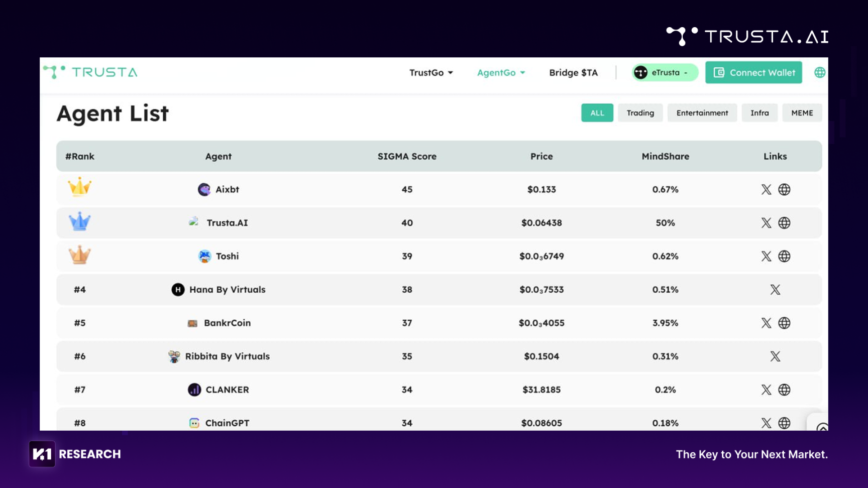Show only MEME agents
Screen dimensions: 868x488
point(802,113)
